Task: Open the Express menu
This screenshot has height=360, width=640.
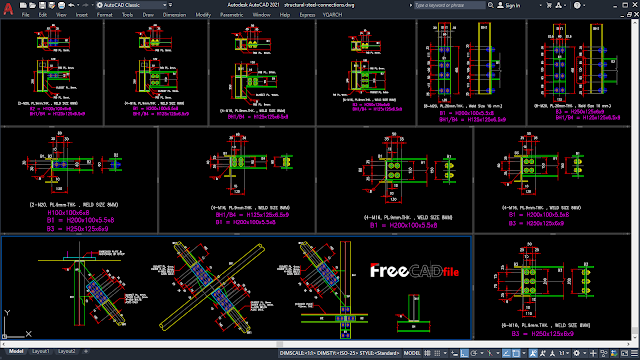Action: (307, 15)
